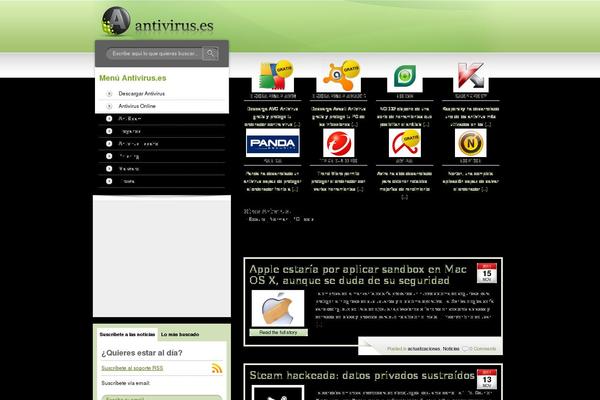Open the Norton gold N logo

coord(471,143)
